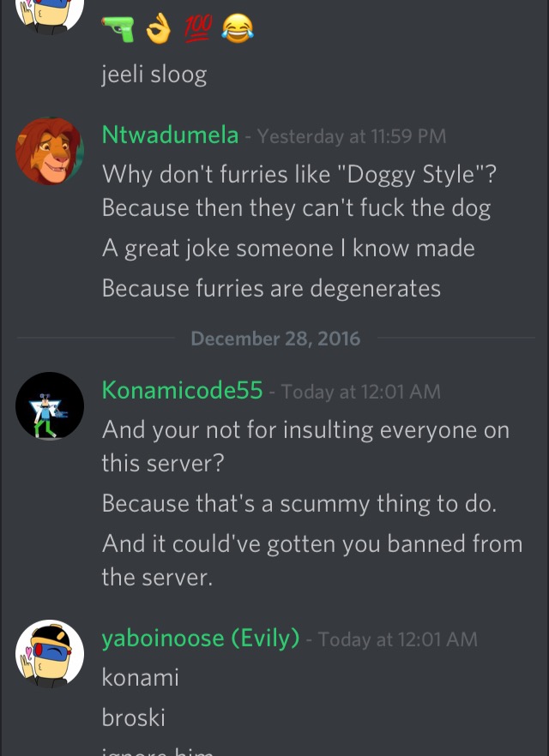Select the 'Because furries are degenerates' message
The height and width of the screenshot is (756, 549).
pyautogui.click(x=271, y=289)
